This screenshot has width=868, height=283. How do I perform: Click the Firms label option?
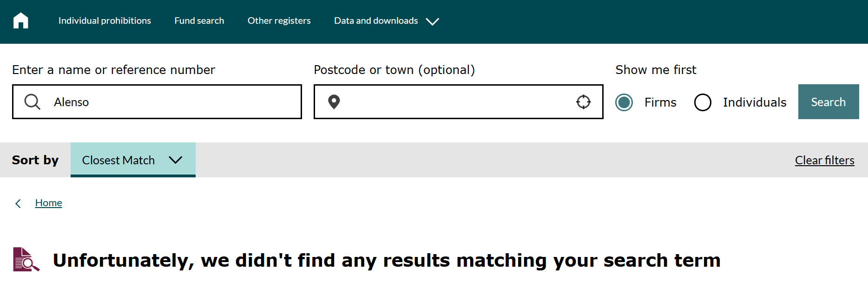(660, 102)
